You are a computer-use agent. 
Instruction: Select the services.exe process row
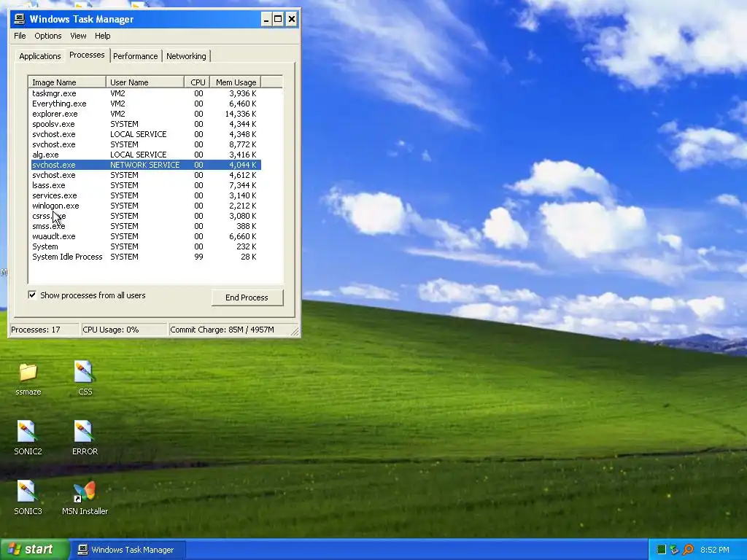coord(146,195)
